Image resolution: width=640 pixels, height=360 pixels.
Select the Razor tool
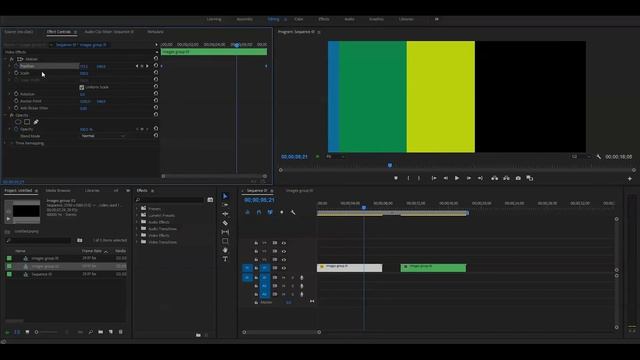click(225, 223)
